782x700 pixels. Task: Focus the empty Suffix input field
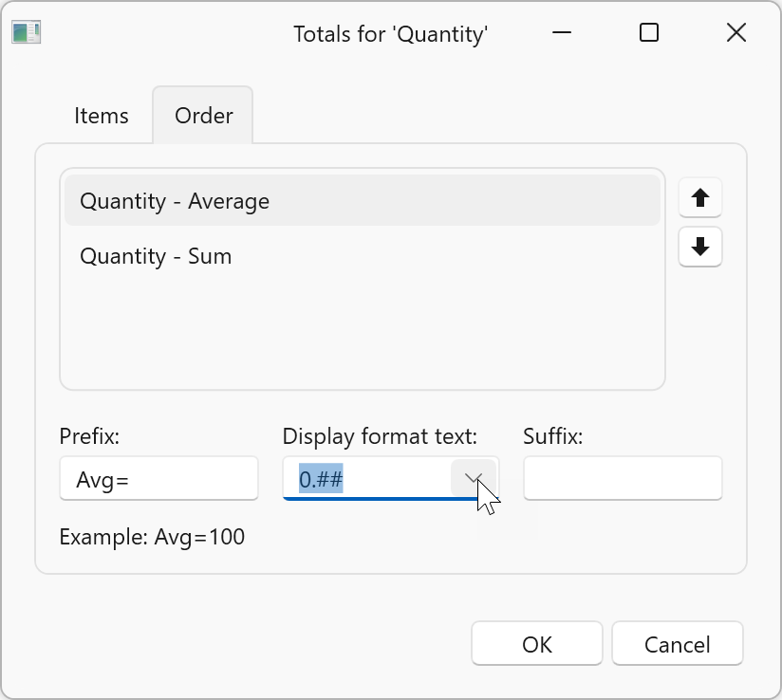tap(623, 479)
